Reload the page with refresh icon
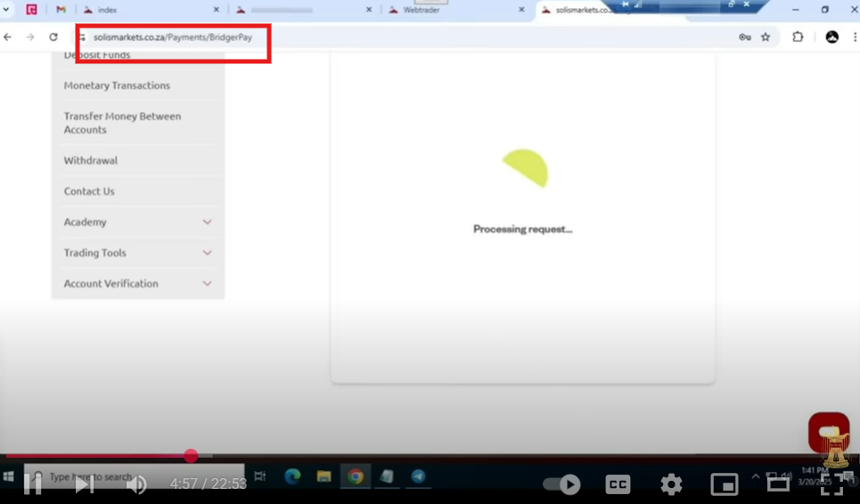This screenshot has height=504, width=860. 53,37
